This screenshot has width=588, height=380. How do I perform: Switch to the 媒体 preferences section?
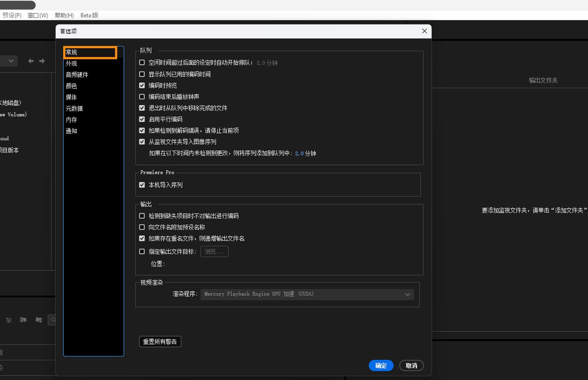tap(71, 97)
